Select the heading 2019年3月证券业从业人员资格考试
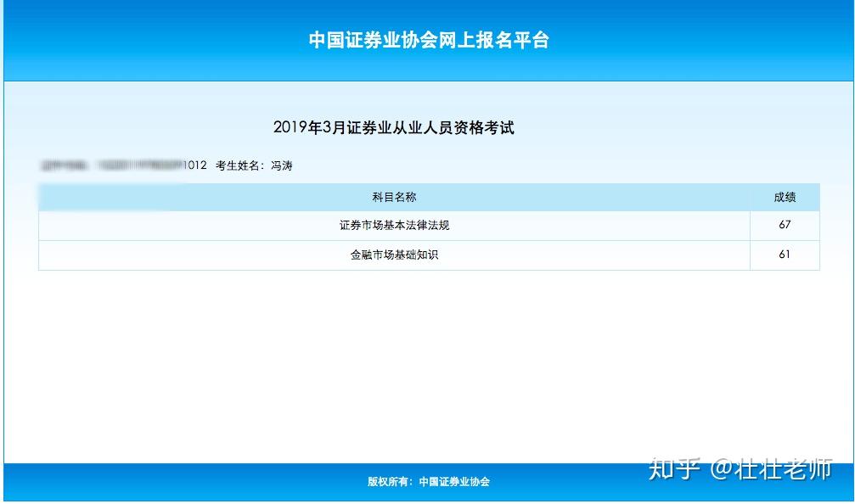Screen dimensions: 855x504 click(x=393, y=127)
